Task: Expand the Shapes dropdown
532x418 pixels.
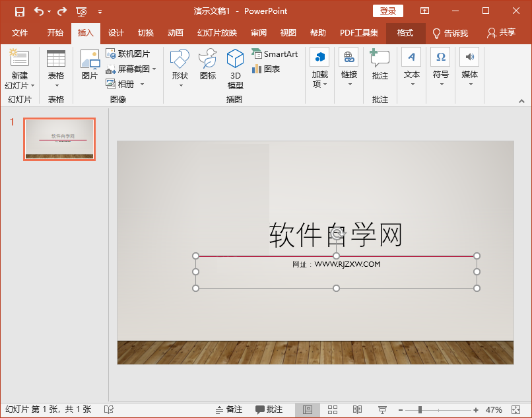Action: [180, 85]
